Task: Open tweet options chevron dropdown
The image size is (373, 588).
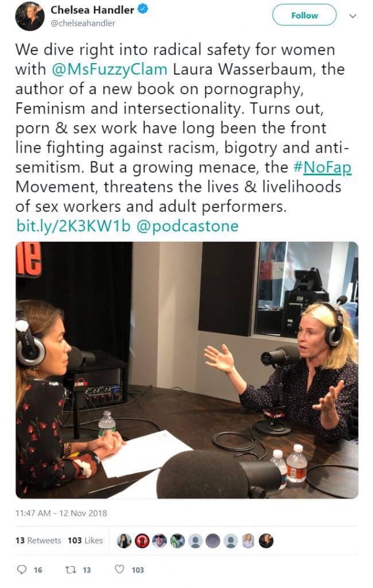Action: coord(352,16)
